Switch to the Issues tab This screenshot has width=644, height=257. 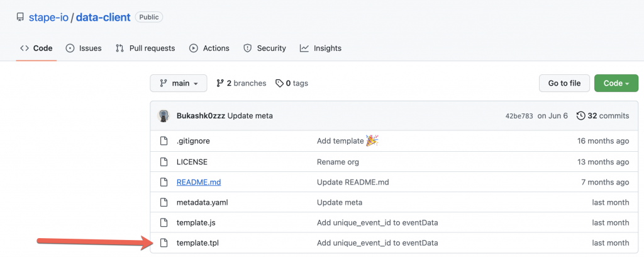click(84, 49)
